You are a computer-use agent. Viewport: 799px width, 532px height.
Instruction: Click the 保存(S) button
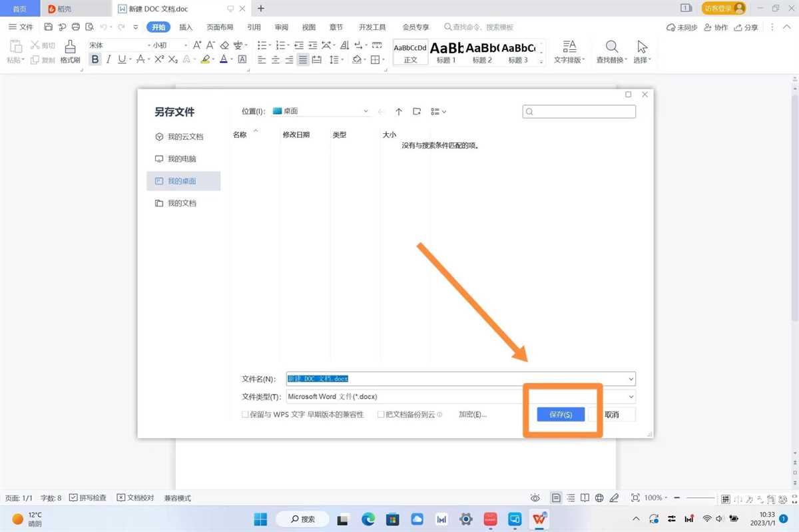[561, 414]
